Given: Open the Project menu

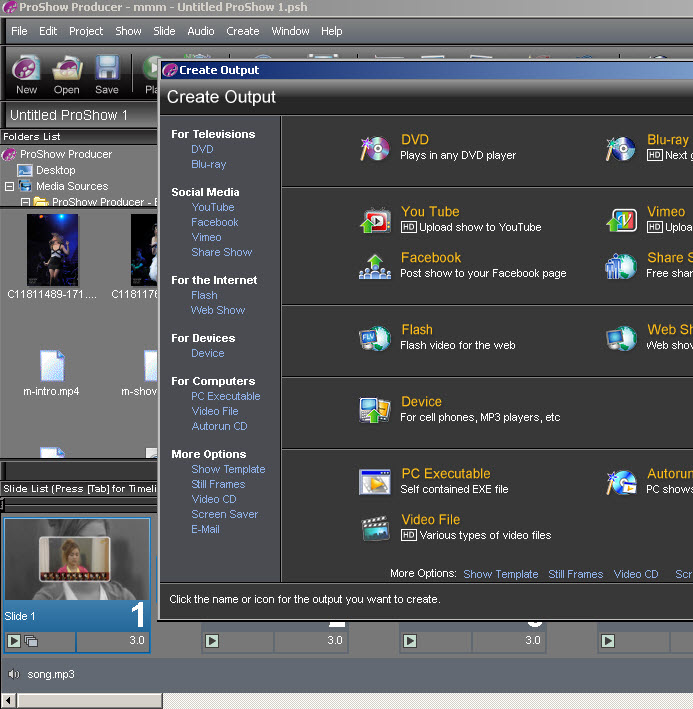Looking at the screenshot, I should tap(86, 31).
